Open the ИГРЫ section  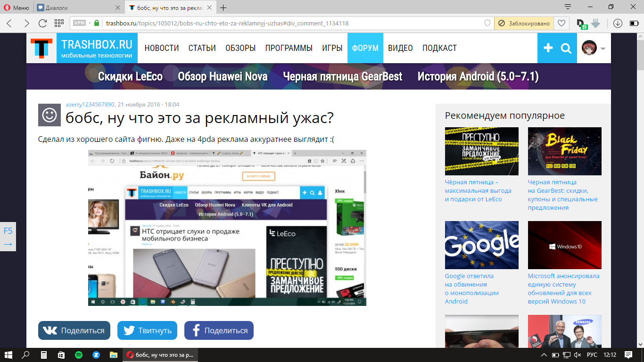click(332, 48)
